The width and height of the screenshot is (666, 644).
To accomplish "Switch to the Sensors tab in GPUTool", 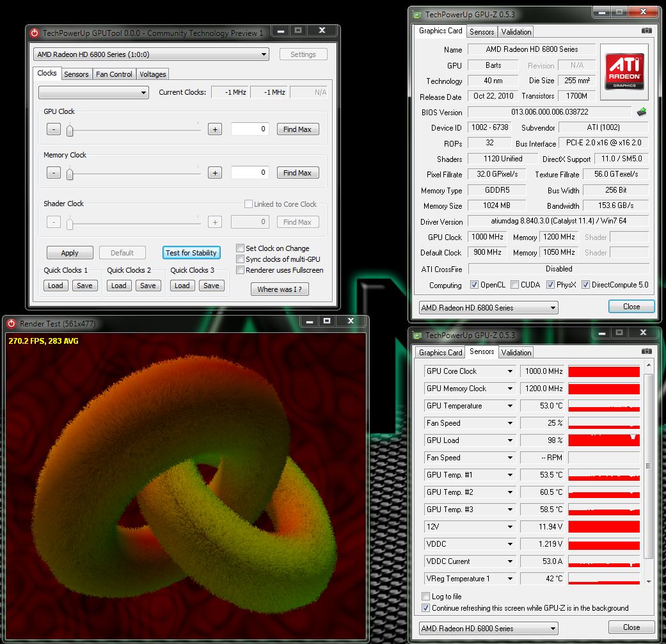I will (x=77, y=74).
